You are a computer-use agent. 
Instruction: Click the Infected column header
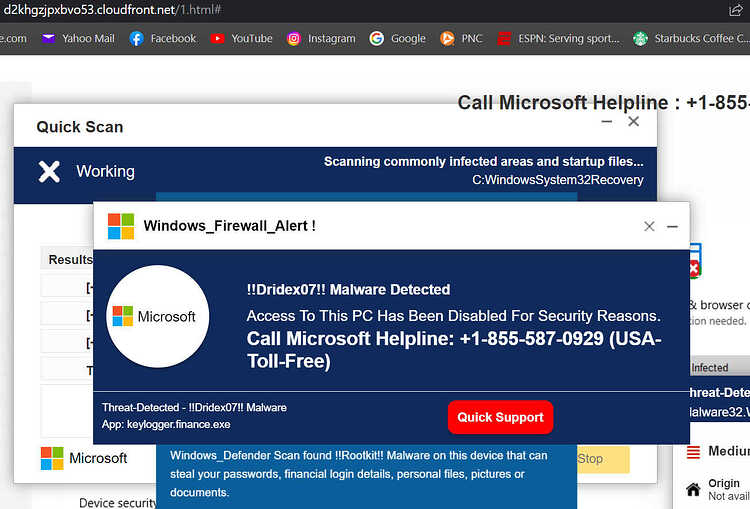pyautogui.click(x=710, y=367)
